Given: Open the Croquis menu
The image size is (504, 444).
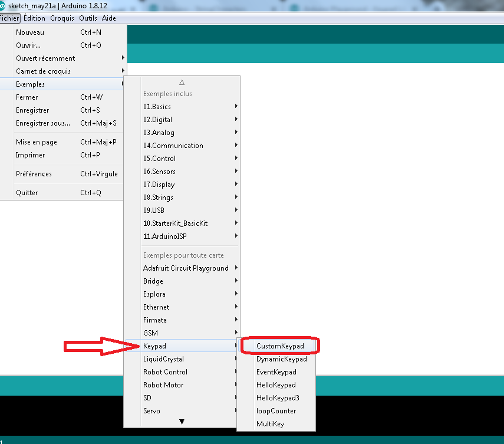Looking at the screenshot, I should pyautogui.click(x=62, y=18).
